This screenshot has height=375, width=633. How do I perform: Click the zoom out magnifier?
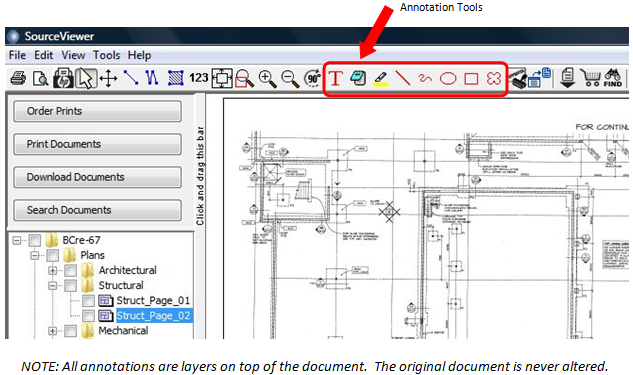pos(290,78)
